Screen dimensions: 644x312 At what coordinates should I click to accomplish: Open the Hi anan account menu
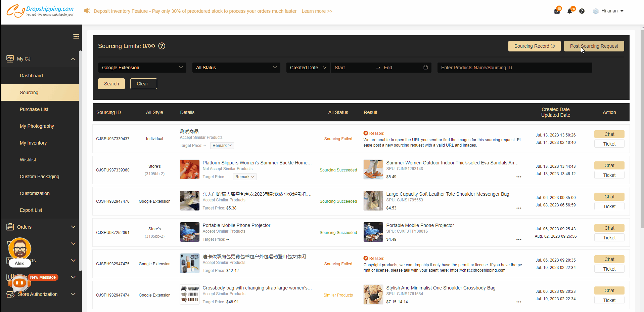[x=609, y=11]
